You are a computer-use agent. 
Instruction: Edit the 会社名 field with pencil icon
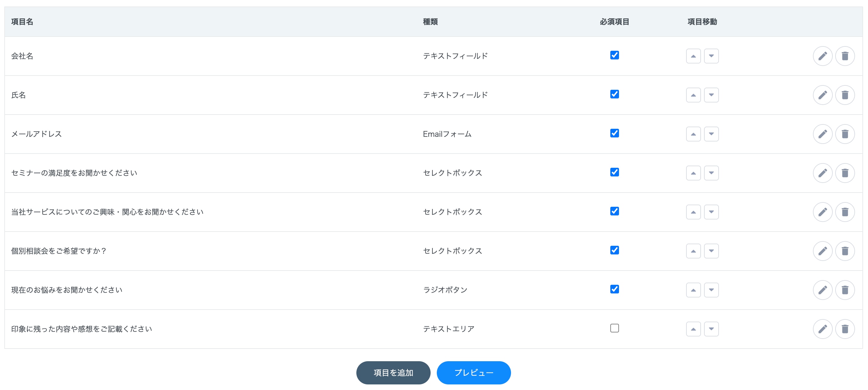point(823,56)
